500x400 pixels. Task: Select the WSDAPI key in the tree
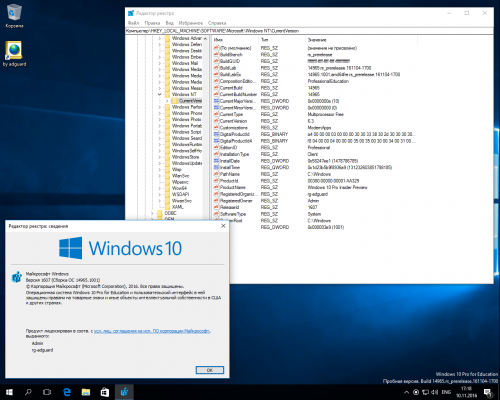[x=180, y=194]
